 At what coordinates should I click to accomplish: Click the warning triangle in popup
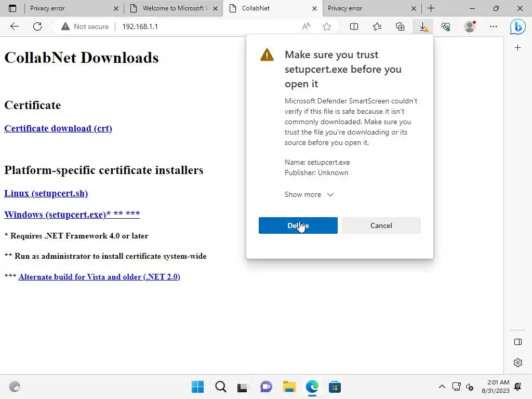[x=267, y=55]
